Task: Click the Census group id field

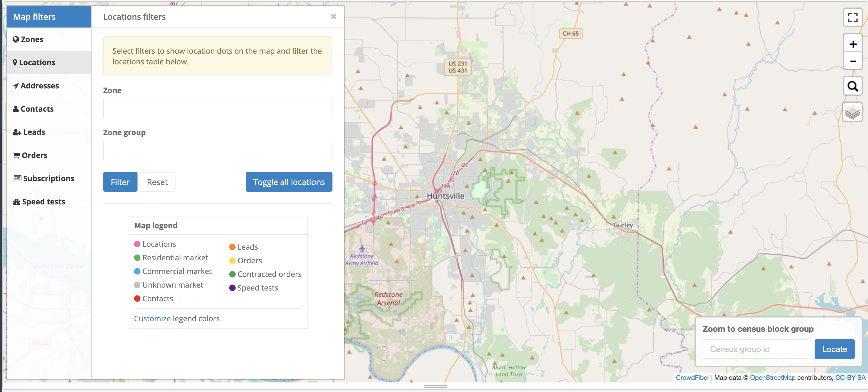Action: (x=755, y=349)
